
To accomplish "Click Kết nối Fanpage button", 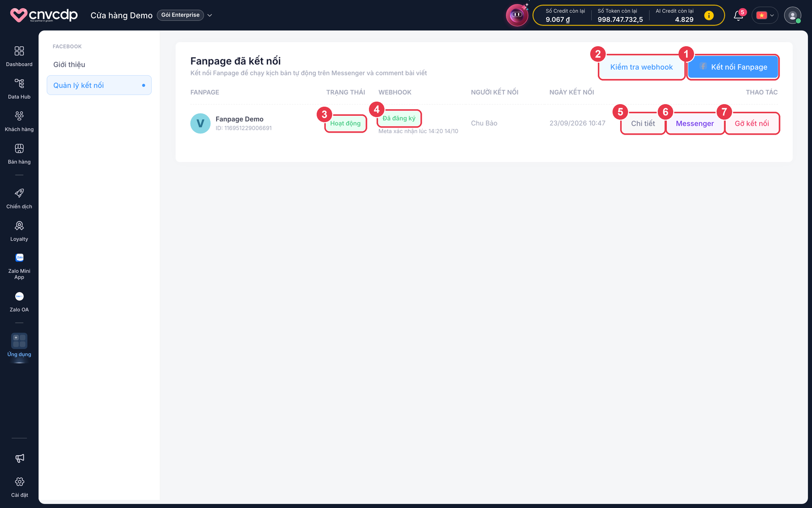I will [733, 67].
